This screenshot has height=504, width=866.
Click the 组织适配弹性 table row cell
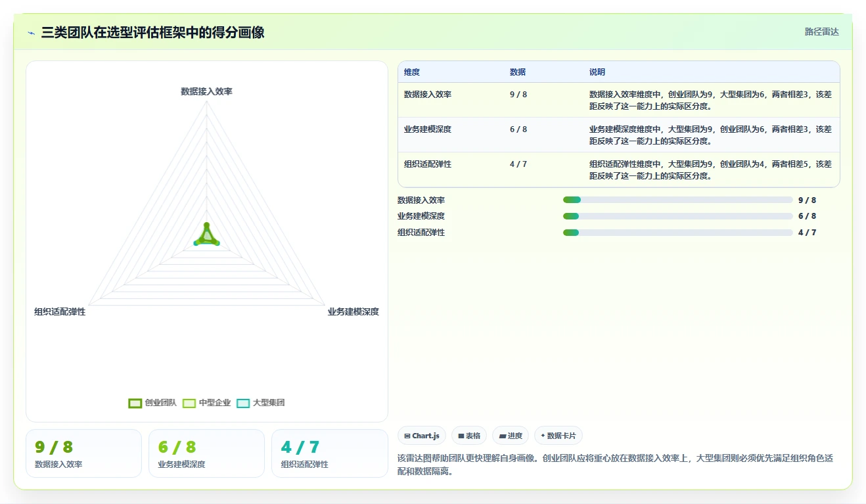point(428,164)
